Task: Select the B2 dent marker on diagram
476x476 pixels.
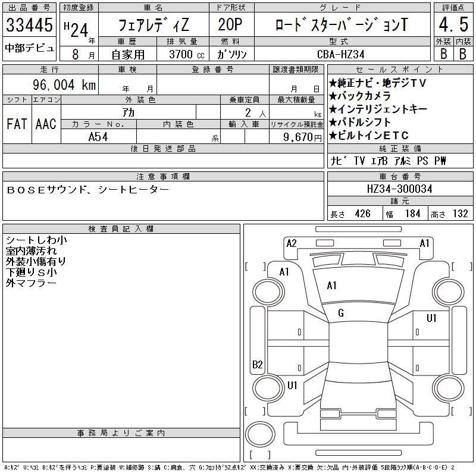Action: coord(258,364)
